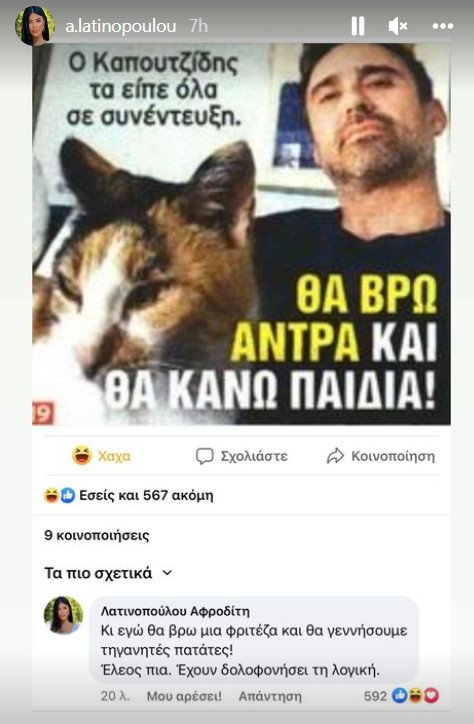Unmute the story sound
474x724 pixels.
pyautogui.click(x=397, y=26)
